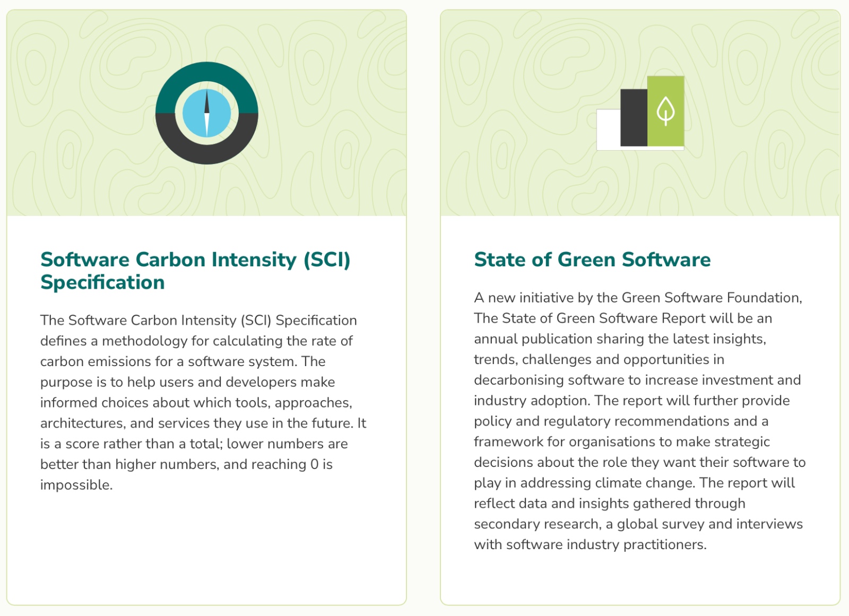This screenshot has width=849, height=616.
Task: Click the State of Green Software chart icon
Action: [x=640, y=113]
